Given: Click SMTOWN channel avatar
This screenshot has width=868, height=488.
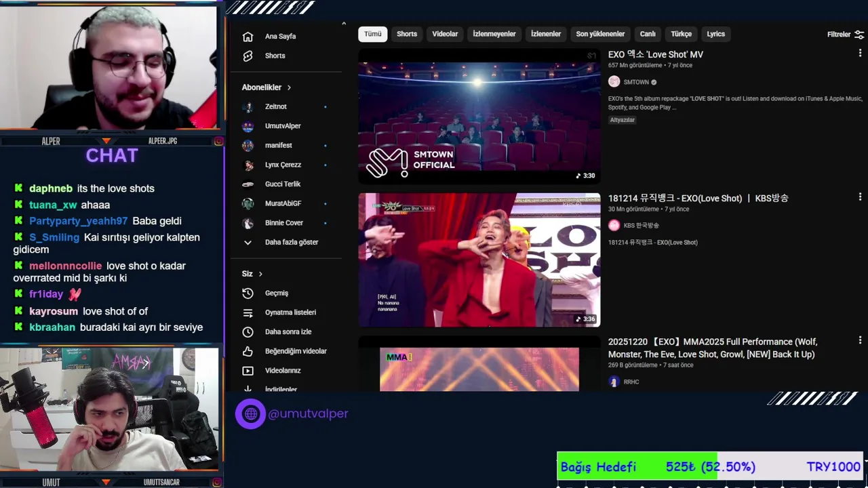Looking at the screenshot, I should [x=614, y=82].
